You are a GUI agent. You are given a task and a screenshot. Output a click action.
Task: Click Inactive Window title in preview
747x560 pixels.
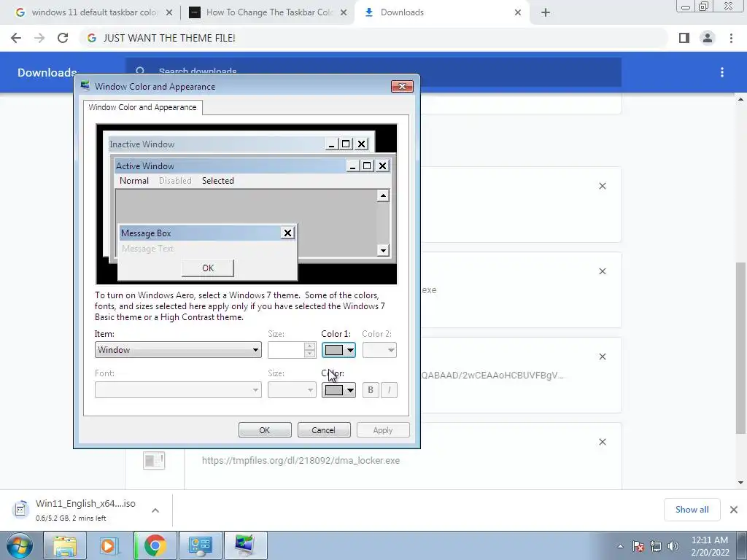[142, 144]
